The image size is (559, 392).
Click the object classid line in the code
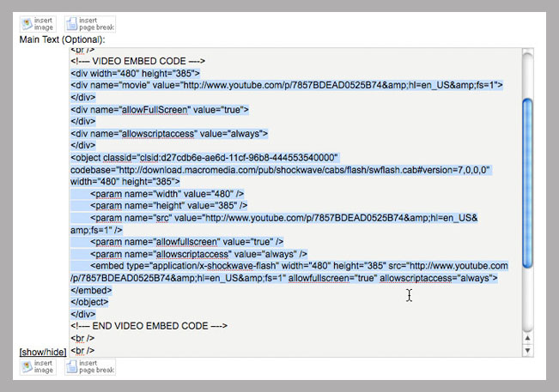coord(204,158)
